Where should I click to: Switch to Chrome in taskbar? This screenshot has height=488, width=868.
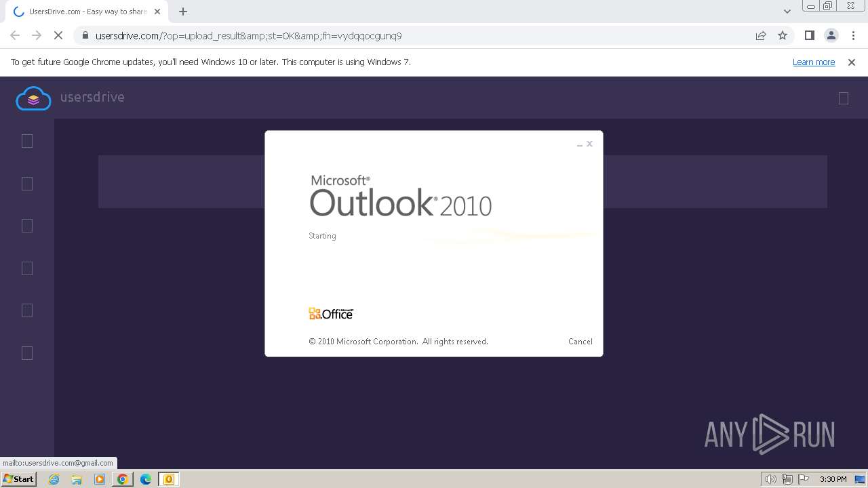pos(123,479)
